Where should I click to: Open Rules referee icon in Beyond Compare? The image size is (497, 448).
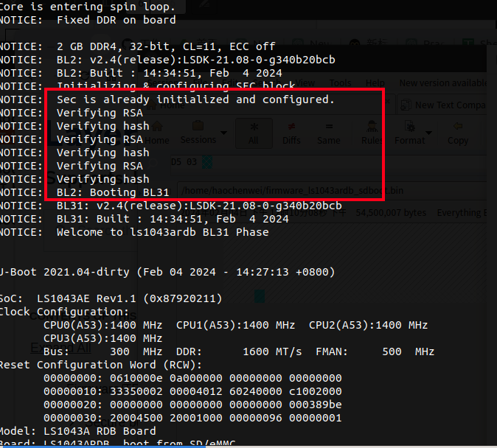(x=372, y=127)
